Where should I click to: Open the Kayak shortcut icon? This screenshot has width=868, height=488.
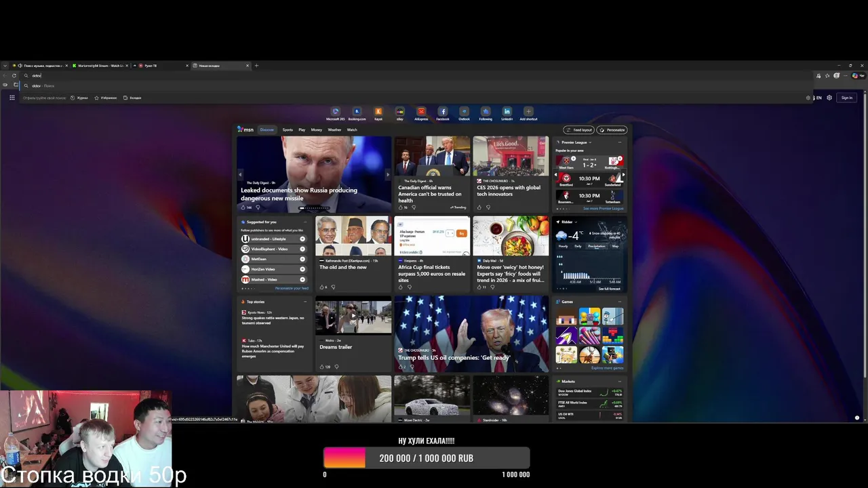pos(378,111)
